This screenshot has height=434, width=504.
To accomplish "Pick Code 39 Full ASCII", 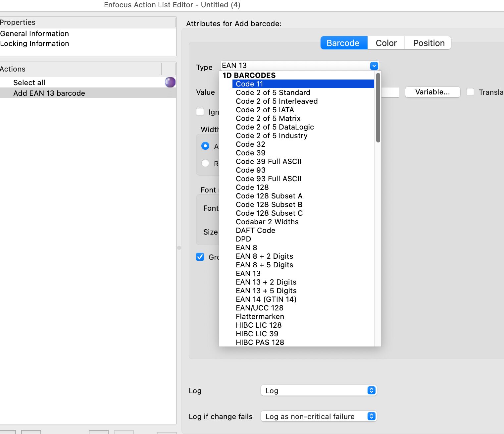I will point(268,161).
